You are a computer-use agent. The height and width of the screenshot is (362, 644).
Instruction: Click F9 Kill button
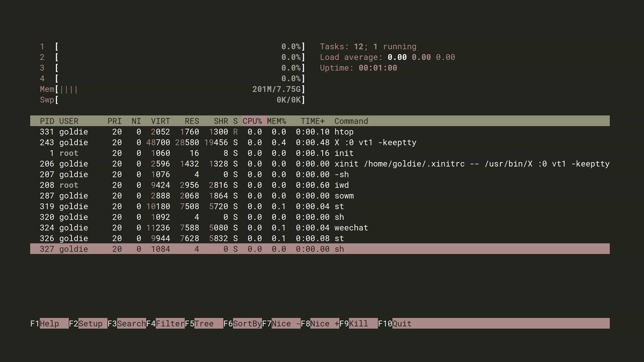tap(359, 323)
